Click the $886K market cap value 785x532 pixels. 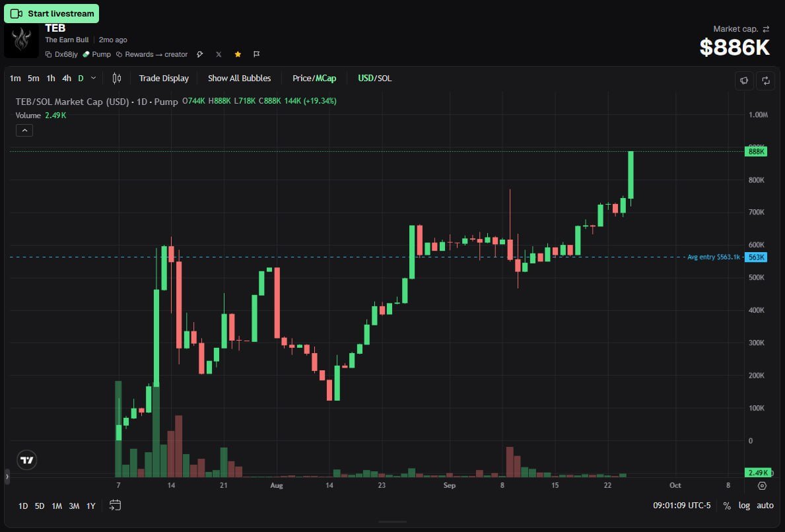click(x=734, y=48)
